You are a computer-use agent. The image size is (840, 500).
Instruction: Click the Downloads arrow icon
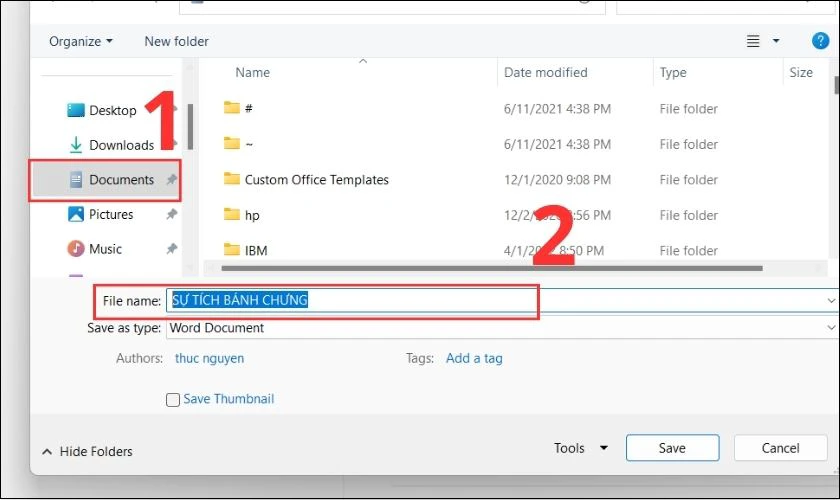76,145
